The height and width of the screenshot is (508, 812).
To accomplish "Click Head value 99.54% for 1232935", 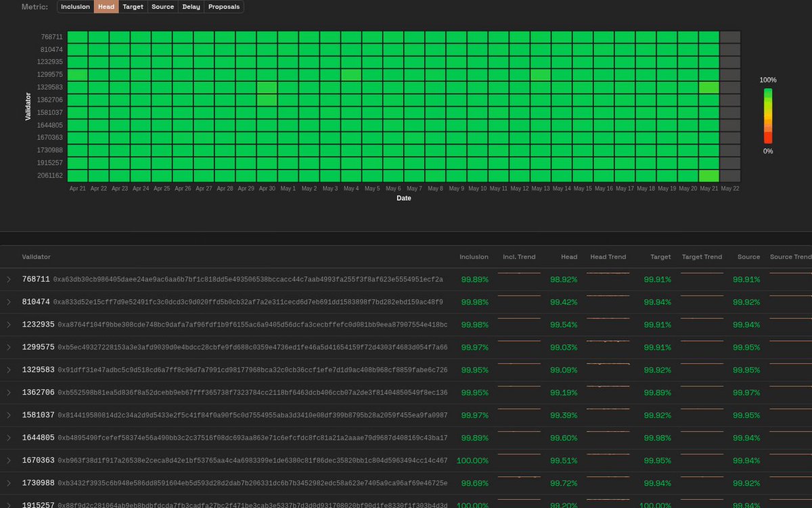I will click(564, 325).
